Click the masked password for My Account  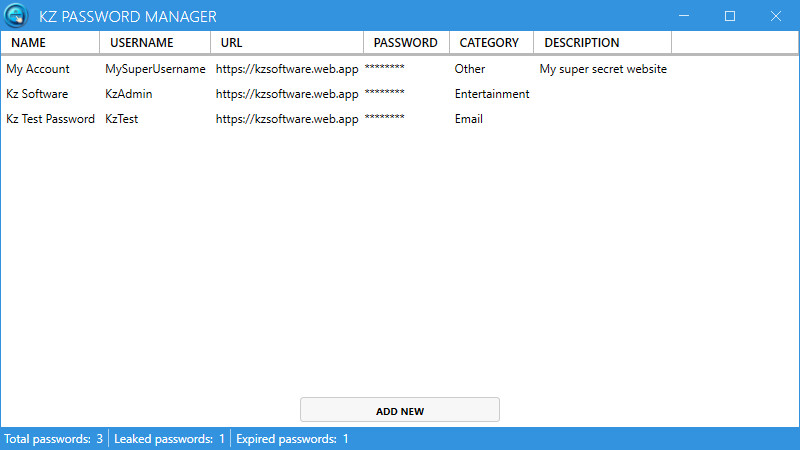pyautogui.click(x=385, y=69)
